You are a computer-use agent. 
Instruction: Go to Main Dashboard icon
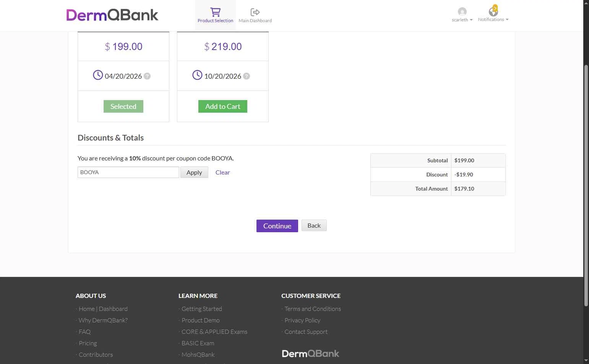coord(255,12)
